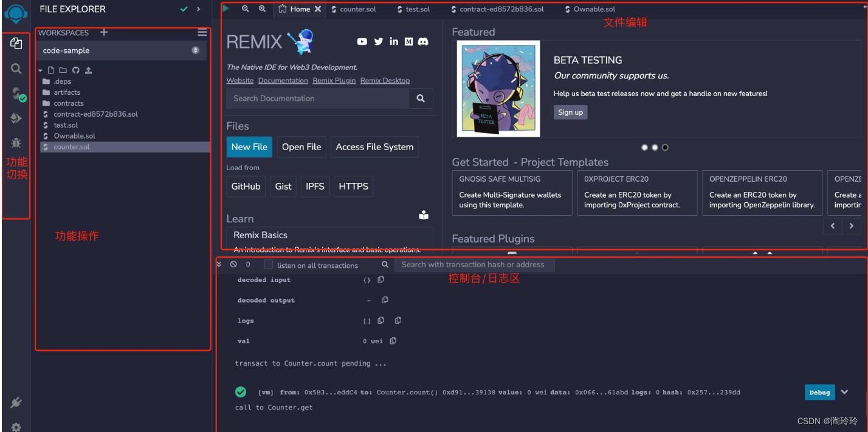The height and width of the screenshot is (432, 868).
Task: Open the Plugin manager plug icon
Action: 16,402
